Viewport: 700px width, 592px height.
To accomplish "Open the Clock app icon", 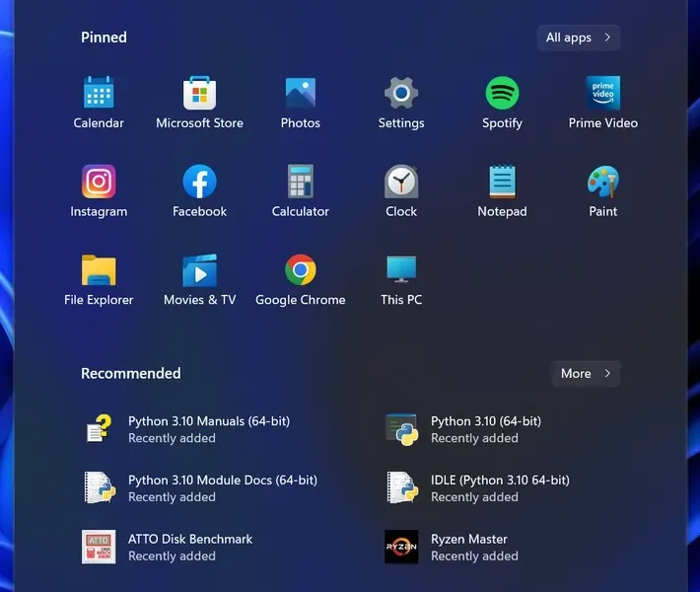I will point(401,182).
